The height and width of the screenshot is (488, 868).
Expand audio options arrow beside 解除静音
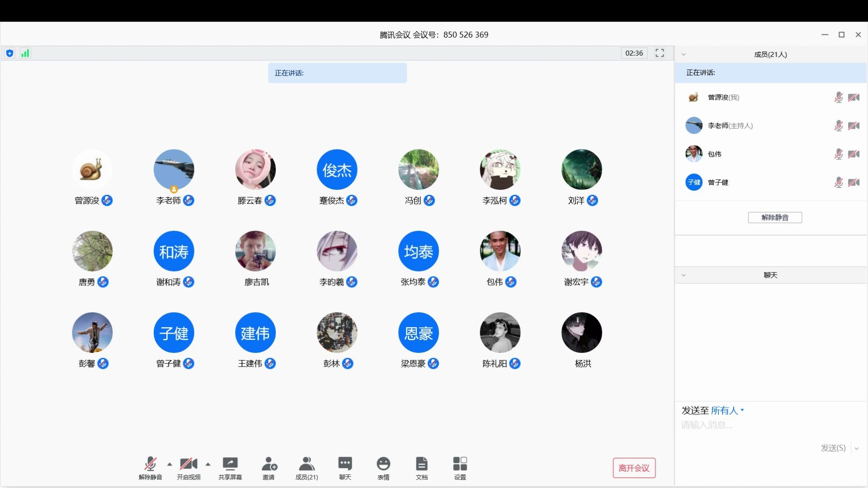click(170, 464)
